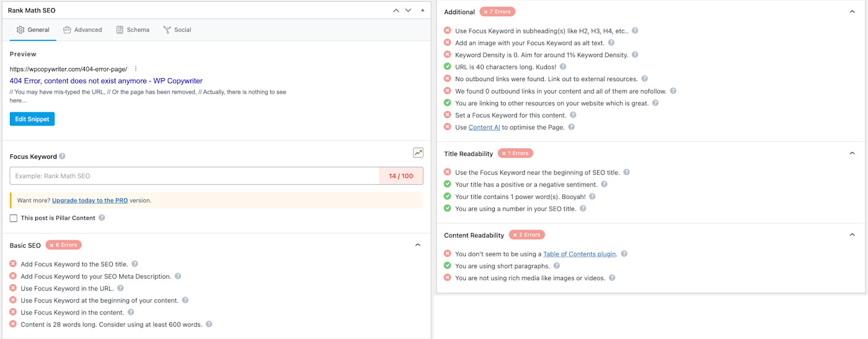This screenshot has height=339, width=868.
Task: Click the preview URL wpcopywriter.com/404-error-page/
Action: [x=69, y=69]
